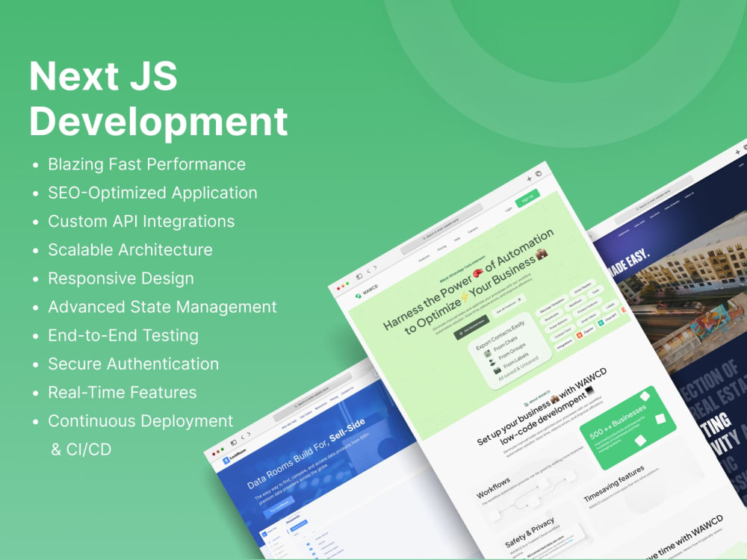Click the End-to-End Testing bullet
The width and height of the screenshot is (747, 560).
(123, 336)
